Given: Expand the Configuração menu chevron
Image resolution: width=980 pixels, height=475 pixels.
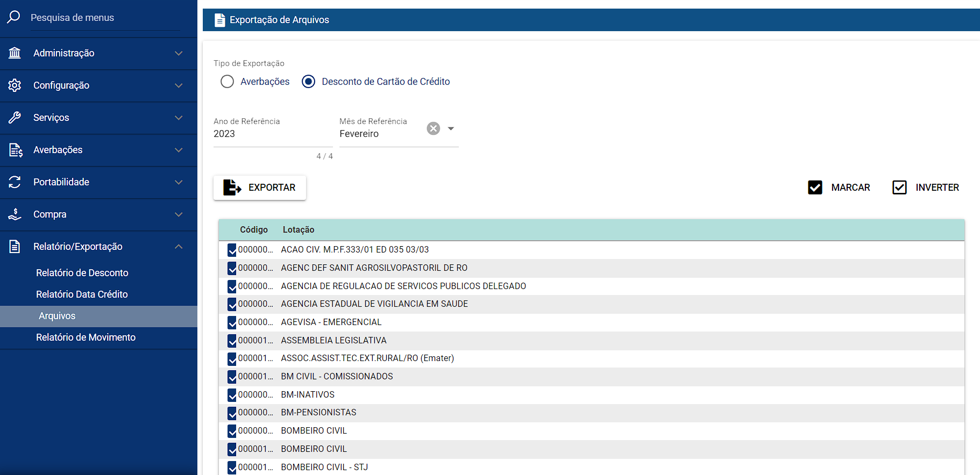Looking at the screenshot, I should tap(179, 85).
